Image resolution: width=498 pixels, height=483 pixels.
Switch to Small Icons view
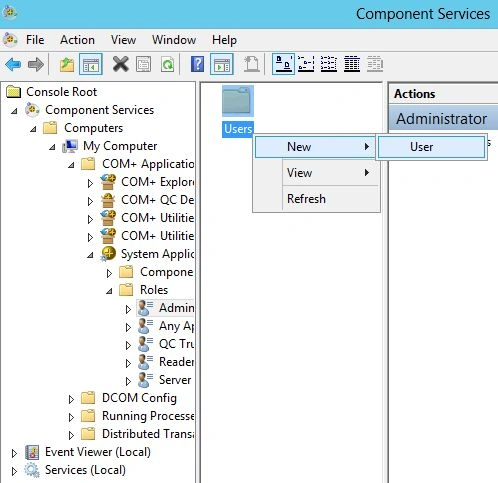click(x=306, y=64)
